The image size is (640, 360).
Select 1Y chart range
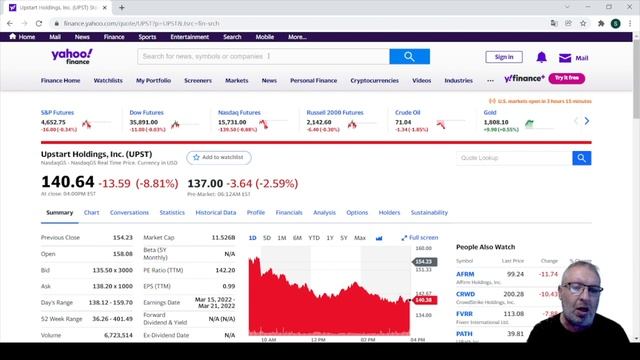coord(330,238)
